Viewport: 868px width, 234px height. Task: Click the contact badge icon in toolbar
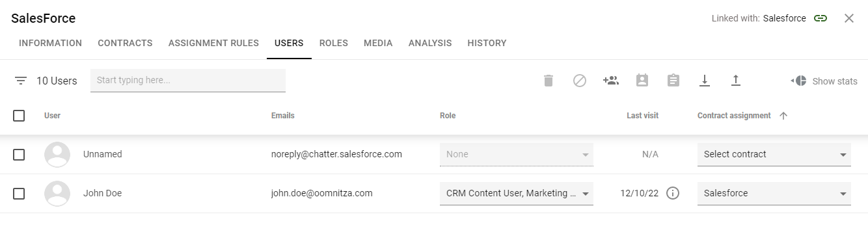pyautogui.click(x=642, y=81)
